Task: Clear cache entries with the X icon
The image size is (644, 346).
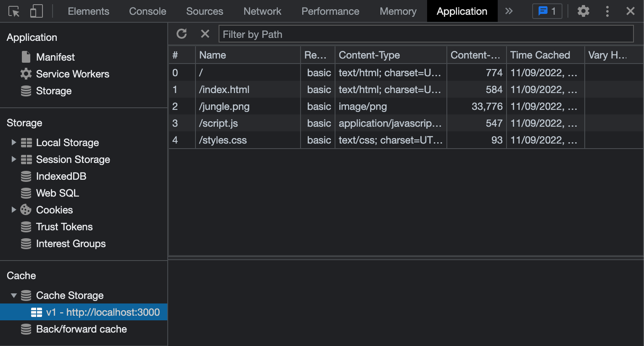Action: pos(205,34)
